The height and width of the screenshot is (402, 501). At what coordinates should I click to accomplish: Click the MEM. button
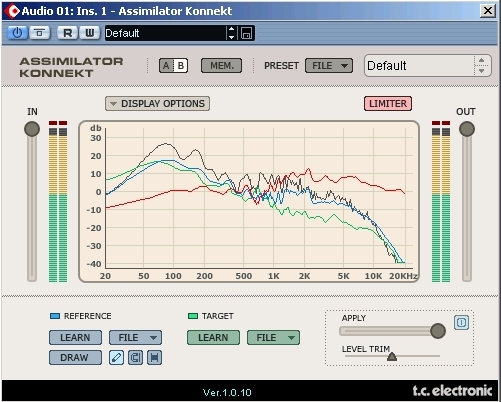(x=221, y=65)
